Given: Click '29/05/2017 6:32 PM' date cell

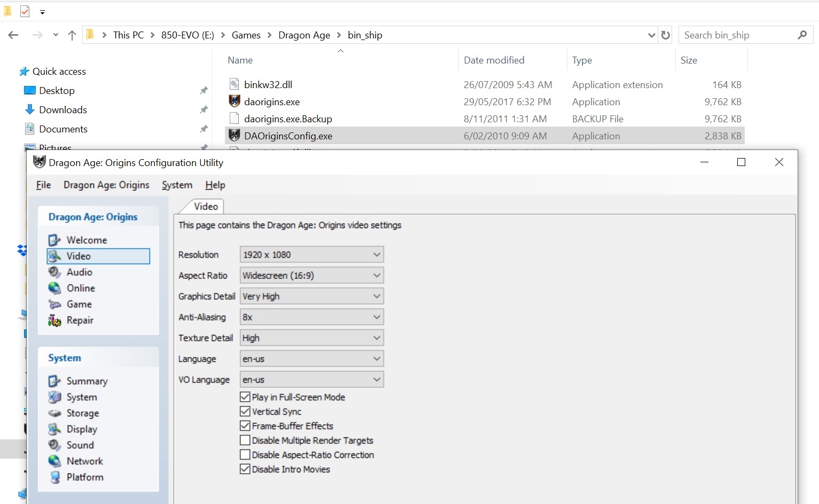Looking at the screenshot, I should [507, 101].
